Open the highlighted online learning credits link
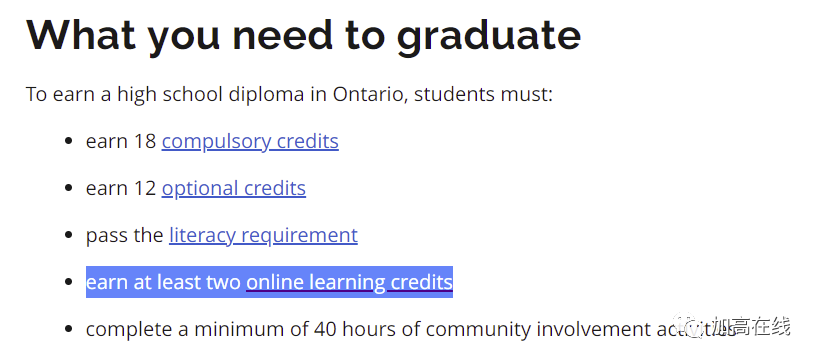The image size is (817, 362). (349, 282)
